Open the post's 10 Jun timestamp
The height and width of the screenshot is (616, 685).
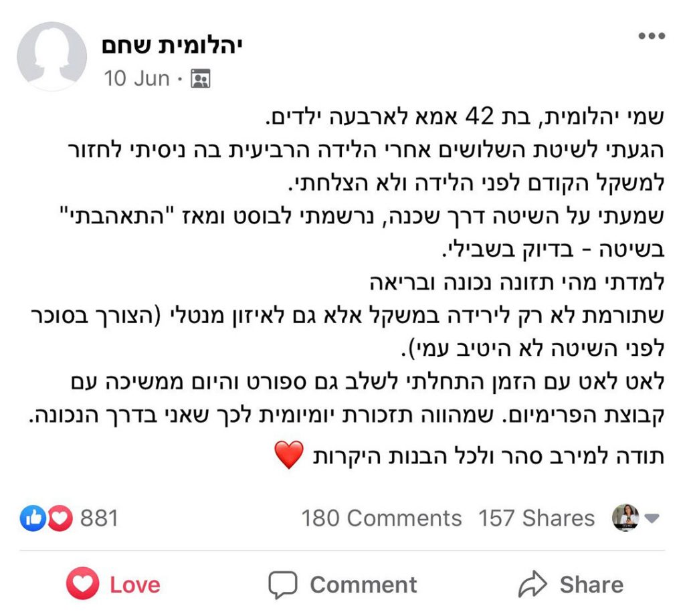(136, 79)
